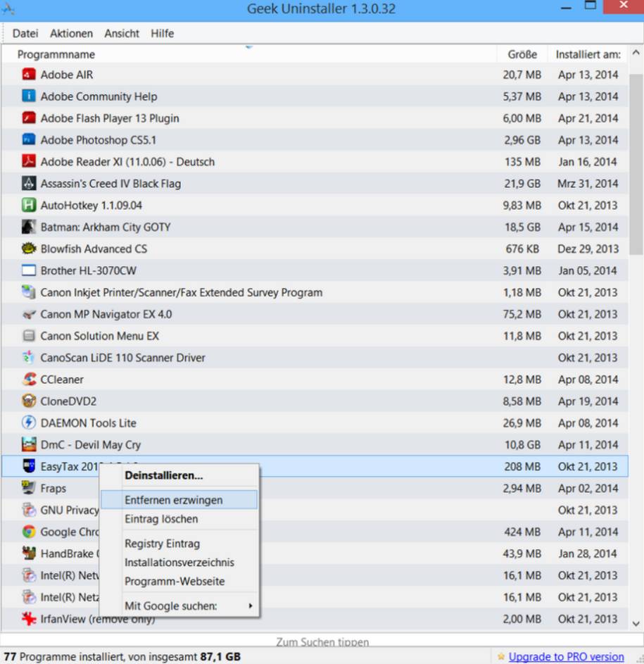The width and height of the screenshot is (644, 664).
Task: Click the Adobe Reader XI icon
Action: [28, 161]
